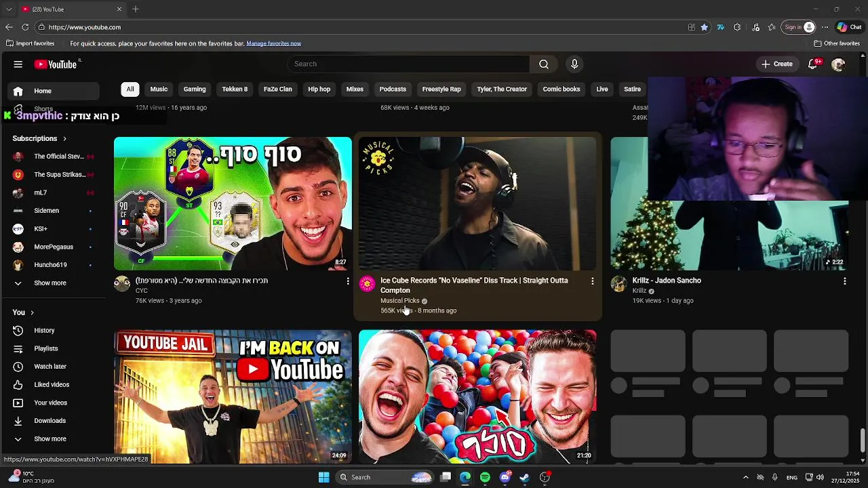868x488 pixels.
Task: Open more options for Krillz Jadon Sancho video
Action: point(844,281)
